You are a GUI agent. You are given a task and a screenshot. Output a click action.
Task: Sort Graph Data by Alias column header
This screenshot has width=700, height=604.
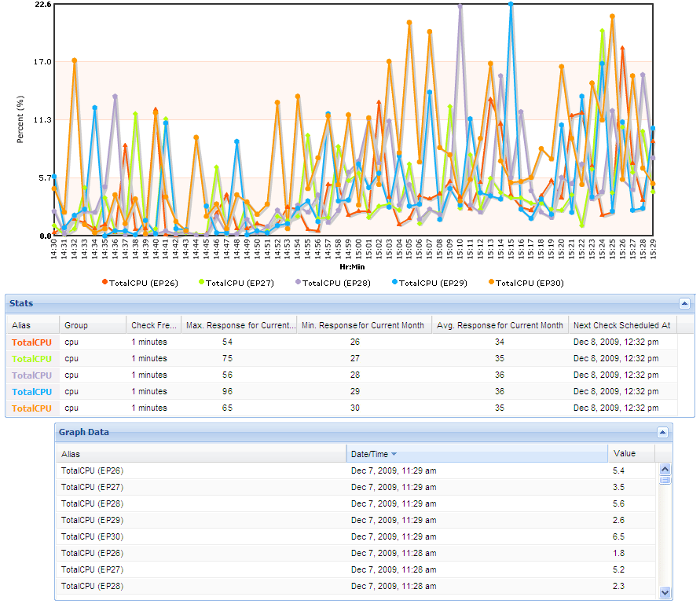[201, 454]
